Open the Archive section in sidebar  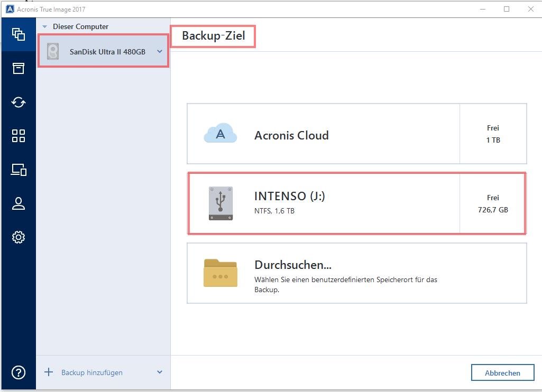pos(19,68)
